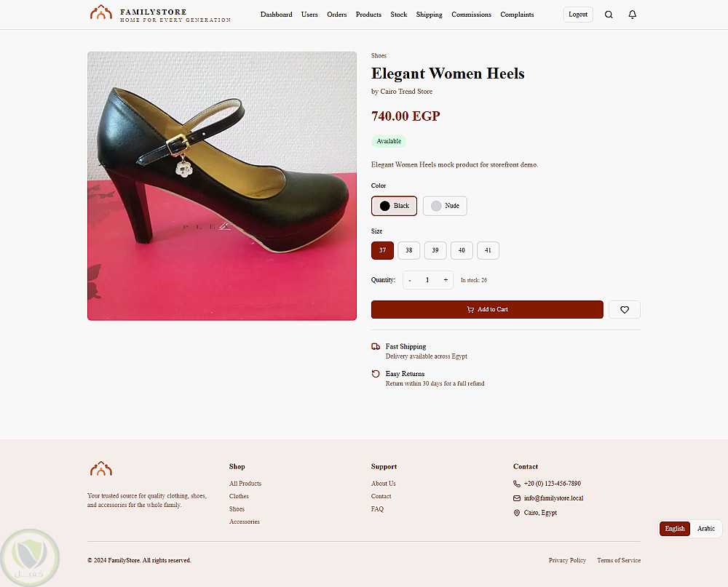Image resolution: width=728 pixels, height=587 pixels.
Task: Open the Stock menu item
Action: tap(398, 15)
